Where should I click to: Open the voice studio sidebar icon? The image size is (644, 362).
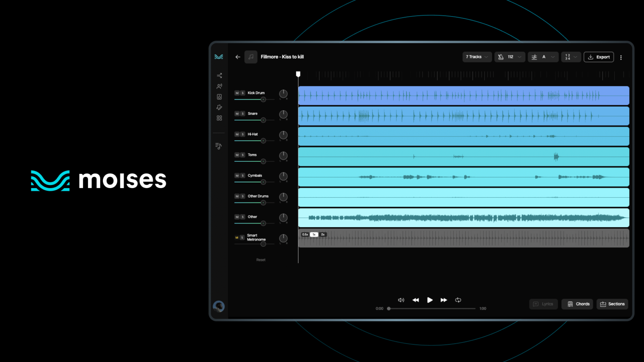click(219, 86)
